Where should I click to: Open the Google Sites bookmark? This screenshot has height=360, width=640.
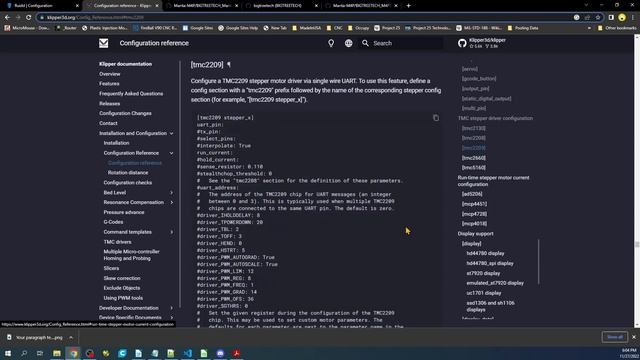pyautogui.click(x=198, y=28)
